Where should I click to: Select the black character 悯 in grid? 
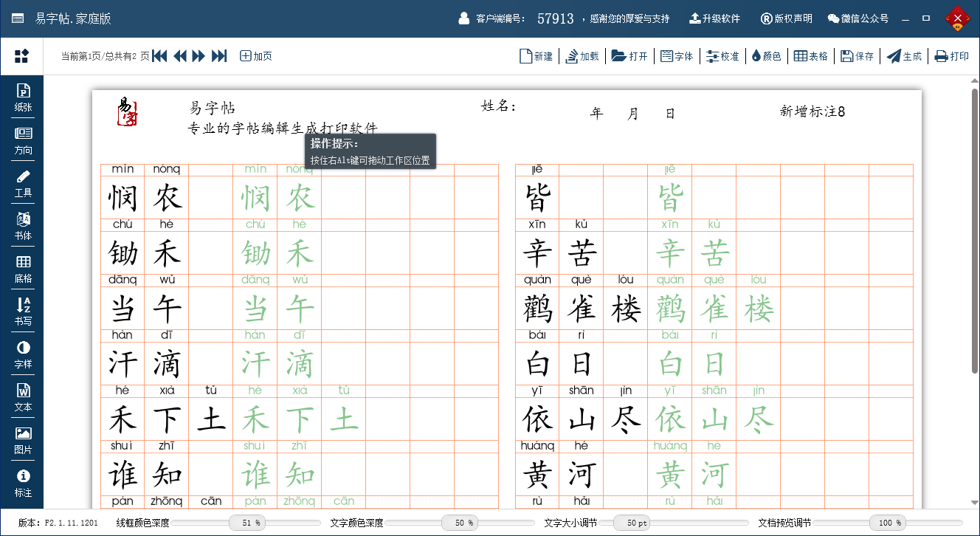[122, 198]
